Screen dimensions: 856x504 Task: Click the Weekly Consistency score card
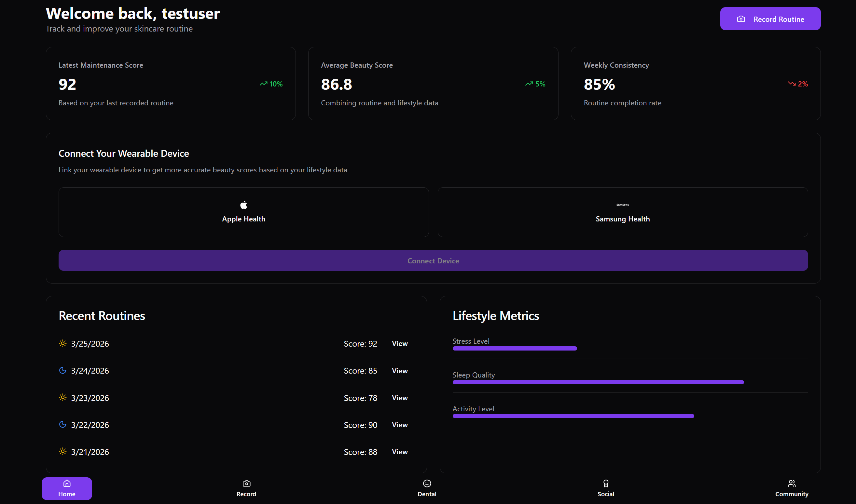(x=695, y=84)
